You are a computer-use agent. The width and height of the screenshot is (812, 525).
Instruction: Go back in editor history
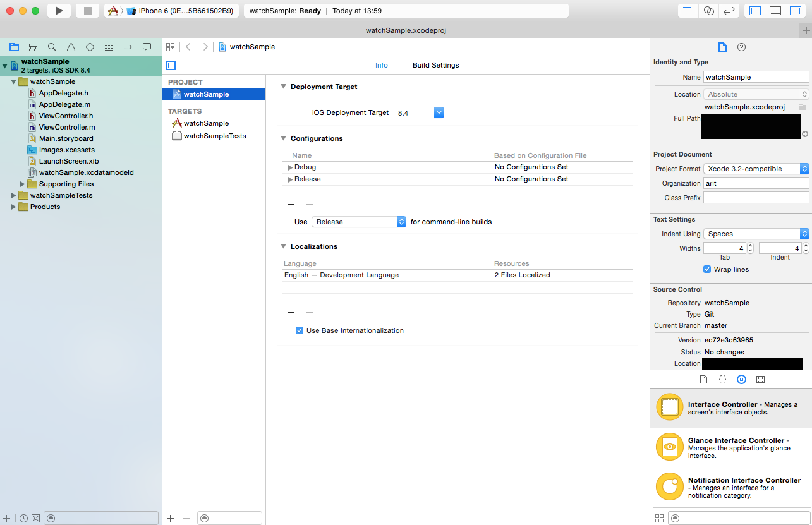[x=188, y=47]
